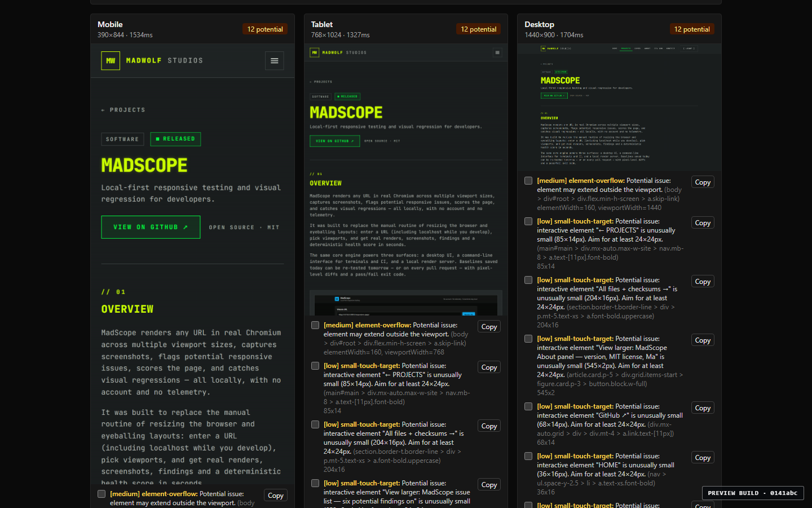Copy Desktop "MadScope About panel" issue
Image resolution: width=812 pixels, height=508 pixels.
(x=703, y=340)
